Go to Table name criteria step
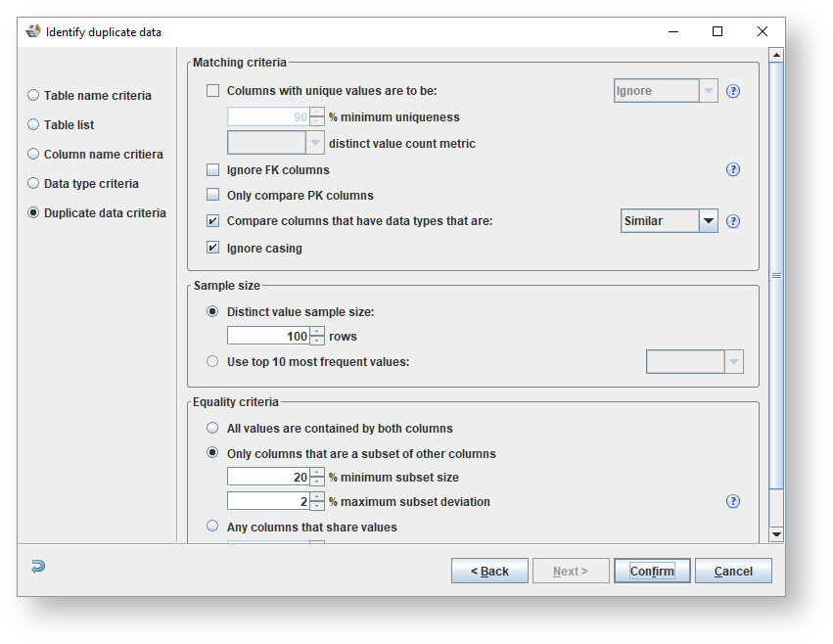The image size is (833, 644). [x=34, y=96]
